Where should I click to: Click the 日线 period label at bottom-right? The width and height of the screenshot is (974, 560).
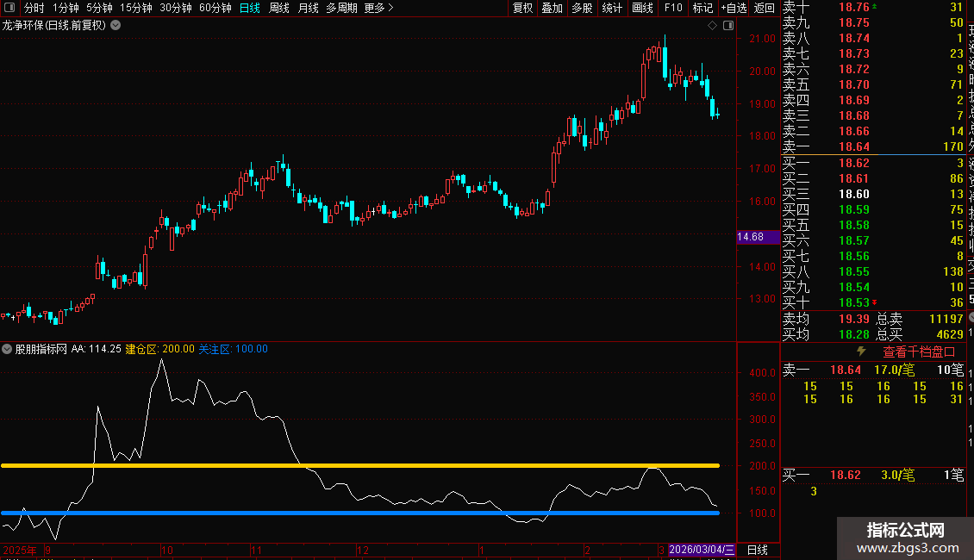click(758, 550)
